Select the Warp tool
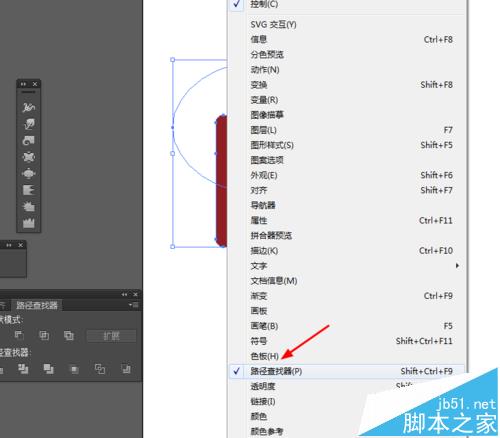This screenshot has height=438, width=500. pos(29,124)
